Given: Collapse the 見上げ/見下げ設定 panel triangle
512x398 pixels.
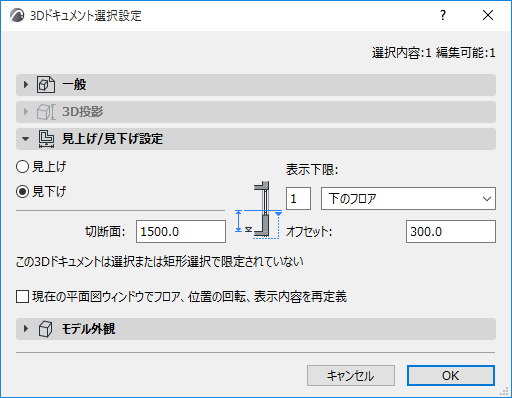Looking at the screenshot, I should (26, 139).
